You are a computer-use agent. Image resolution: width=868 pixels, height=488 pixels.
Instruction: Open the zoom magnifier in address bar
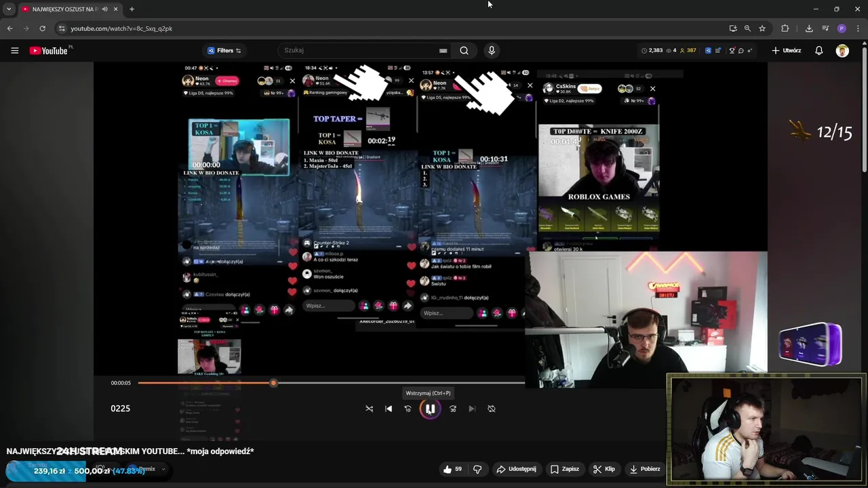(747, 28)
